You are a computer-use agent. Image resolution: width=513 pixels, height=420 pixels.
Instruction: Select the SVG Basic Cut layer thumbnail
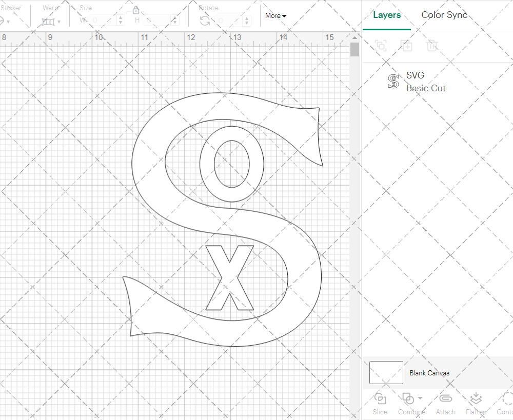coord(393,82)
